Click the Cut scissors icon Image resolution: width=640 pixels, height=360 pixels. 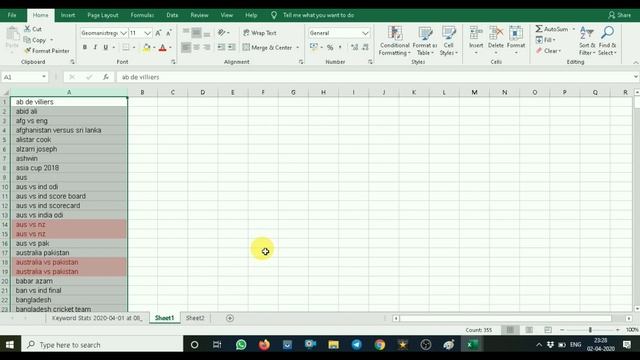pyautogui.click(x=27, y=29)
